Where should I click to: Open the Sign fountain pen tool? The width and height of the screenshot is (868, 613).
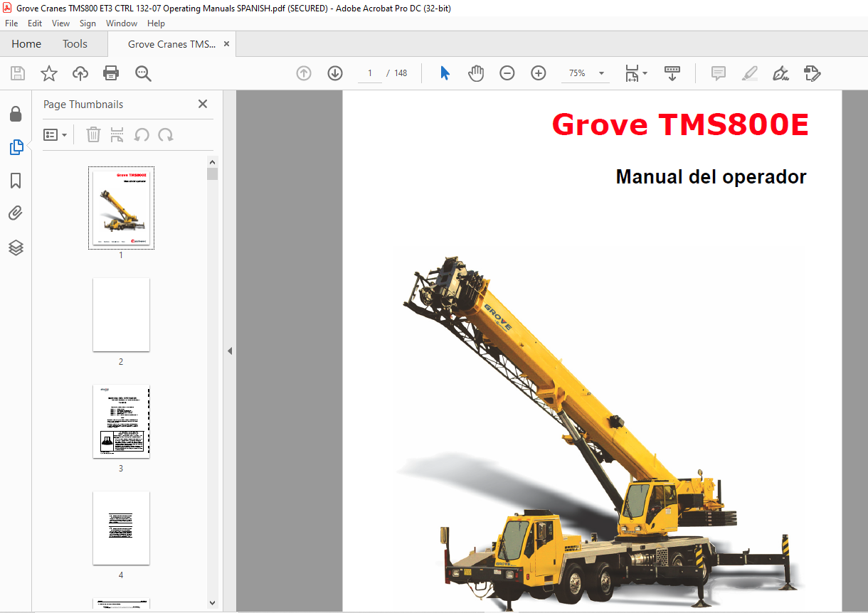click(780, 73)
